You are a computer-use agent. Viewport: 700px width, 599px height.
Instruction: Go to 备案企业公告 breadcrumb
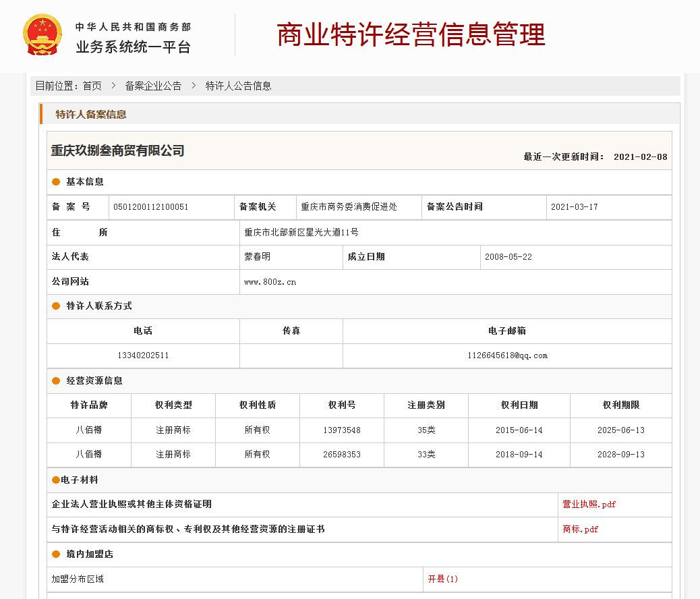tap(153, 86)
